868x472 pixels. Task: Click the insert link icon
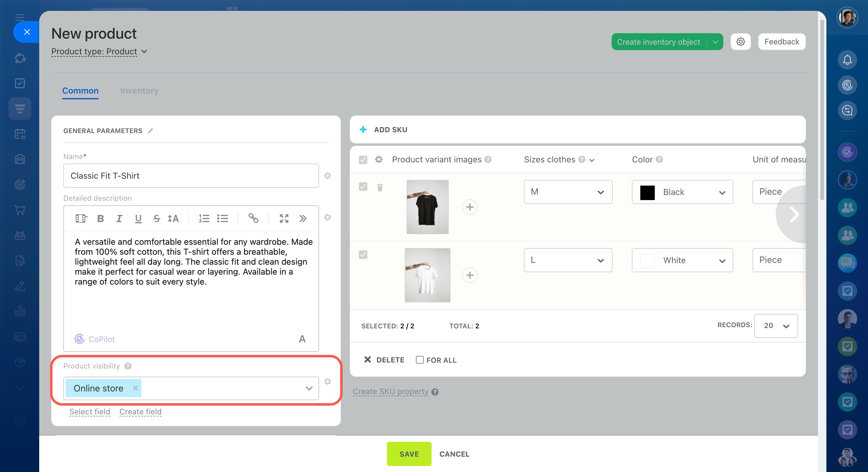[253, 218]
